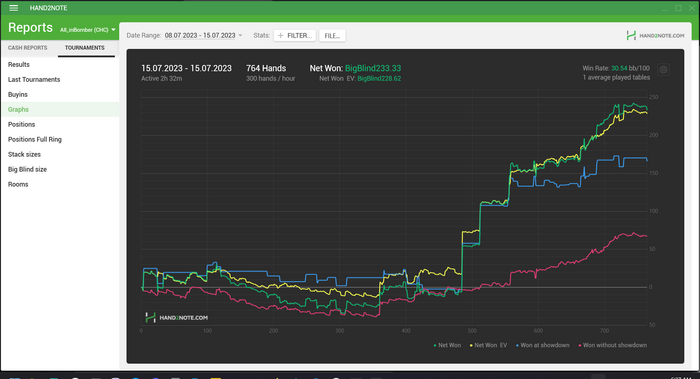Select the Tournaments tab

click(85, 48)
